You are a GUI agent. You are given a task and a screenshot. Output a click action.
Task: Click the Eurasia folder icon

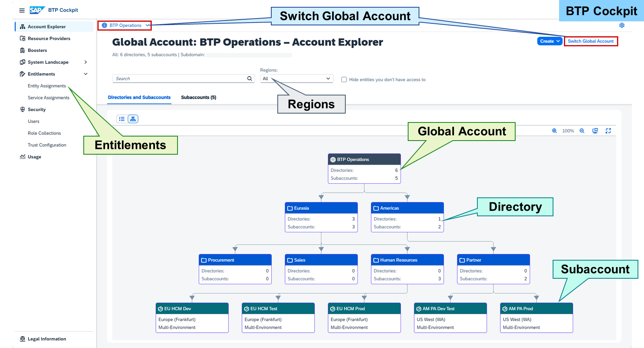pyautogui.click(x=290, y=208)
